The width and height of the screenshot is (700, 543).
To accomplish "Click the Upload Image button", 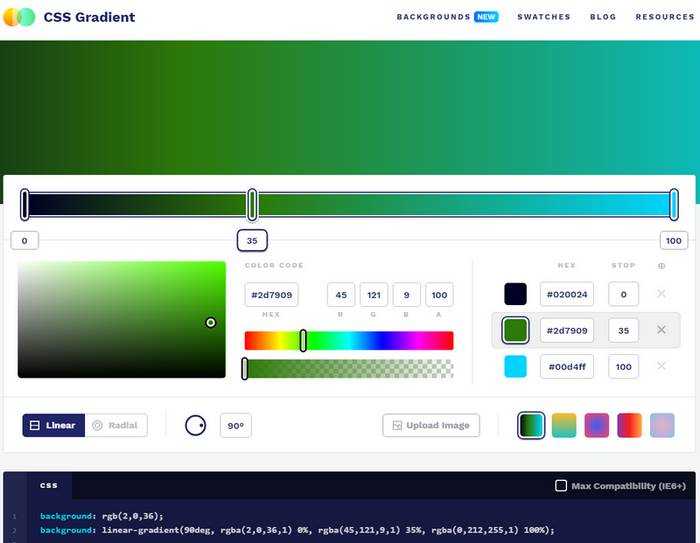I will 431,425.
